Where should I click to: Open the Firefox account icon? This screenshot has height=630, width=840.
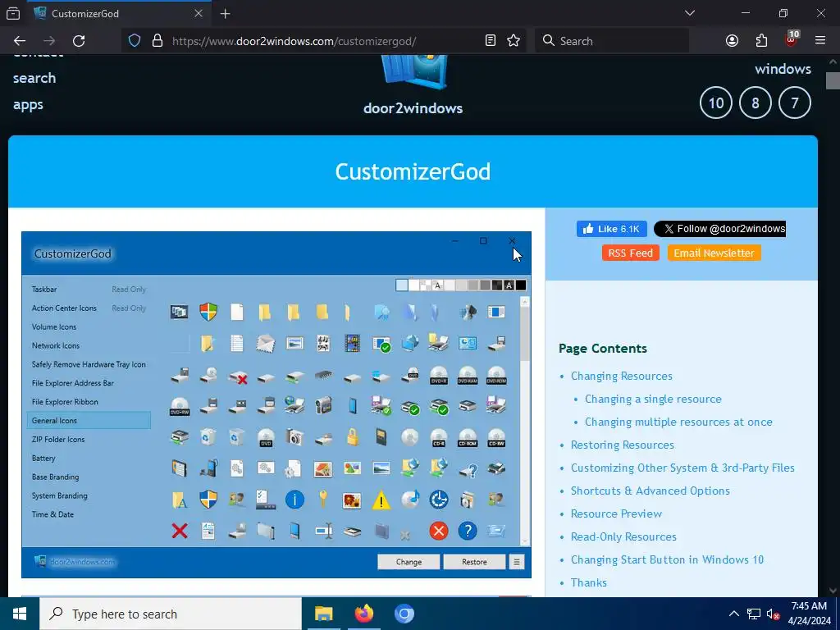(x=733, y=41)
